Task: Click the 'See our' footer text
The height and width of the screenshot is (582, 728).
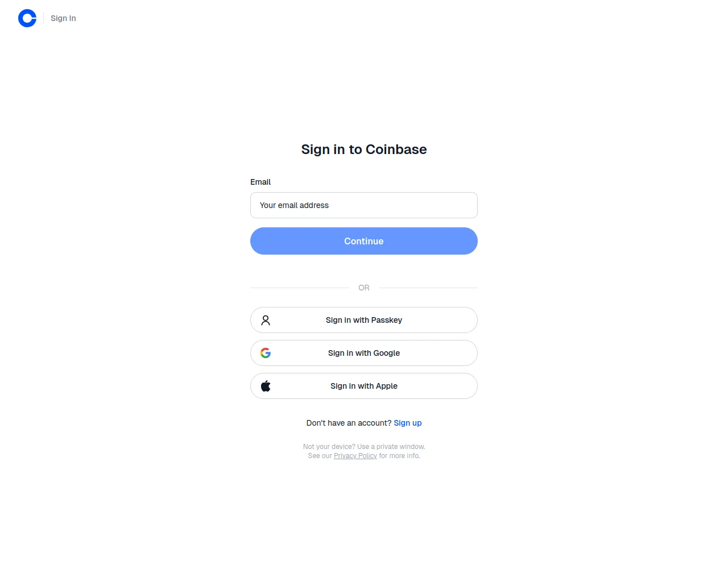Action: [x=320, y=456]
